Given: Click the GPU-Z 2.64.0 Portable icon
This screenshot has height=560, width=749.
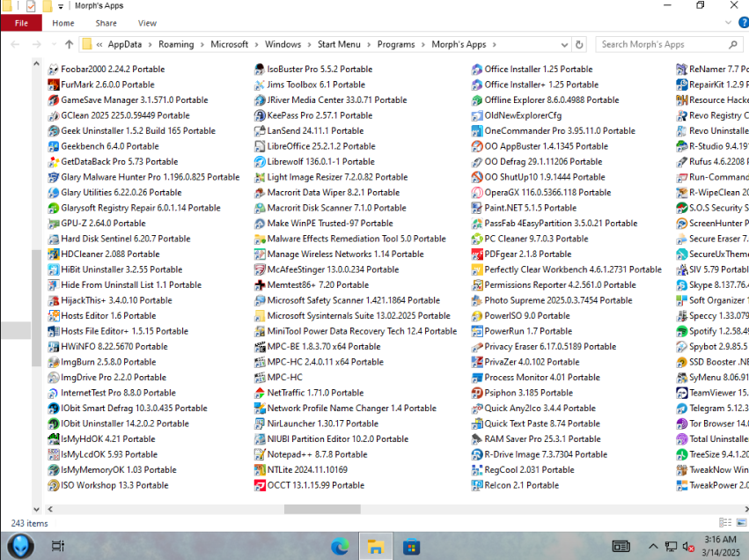Looking at the screenshot, I should coord(54,223).
